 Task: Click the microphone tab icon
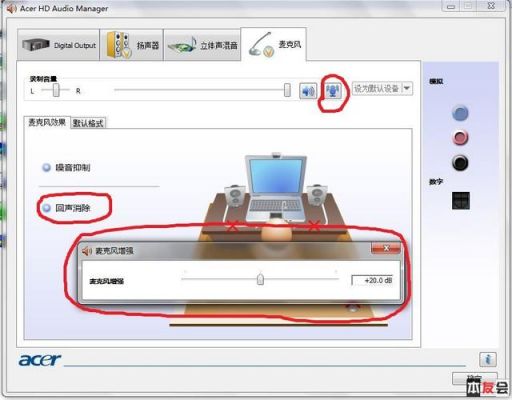[x=261, y=45]
